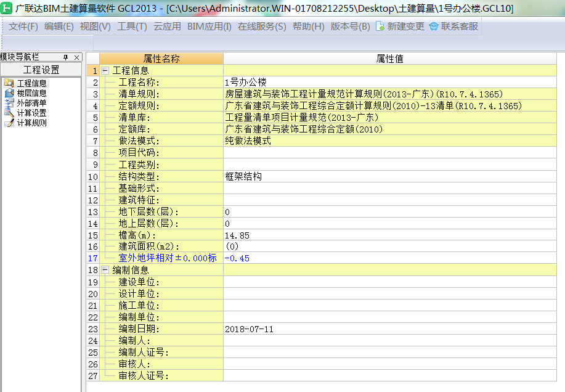Select the 计算规则 pencil icon in the navigation panel

pyautogui.click(x=9, y=123)
